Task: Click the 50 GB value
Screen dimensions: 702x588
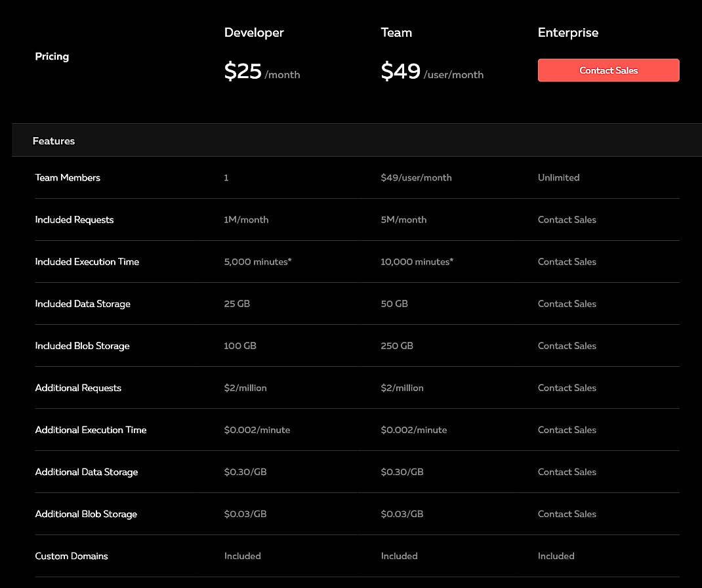Action: click(x=394, y=304)
